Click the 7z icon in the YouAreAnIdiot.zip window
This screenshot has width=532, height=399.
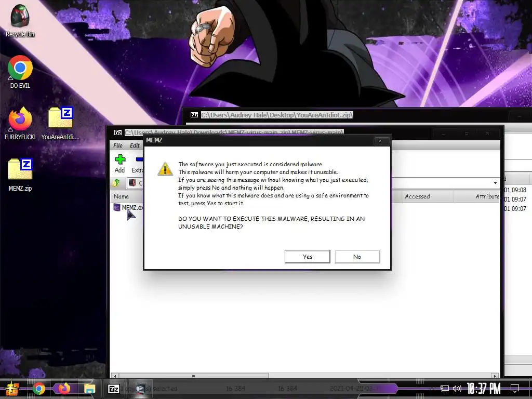[194, 115]
